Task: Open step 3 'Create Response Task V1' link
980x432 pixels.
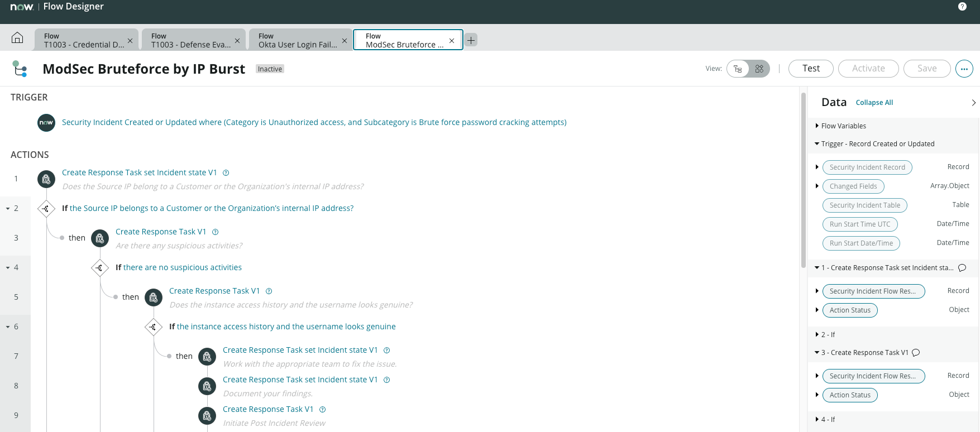Action: (161, 232)
